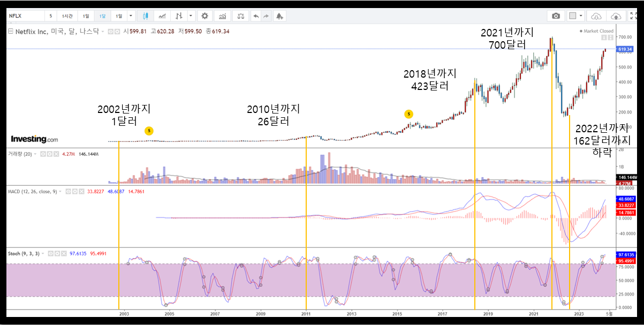644x325 pixels.
Task: Toggle Stoch indicator visibility eye
Action: pos(51,253)
